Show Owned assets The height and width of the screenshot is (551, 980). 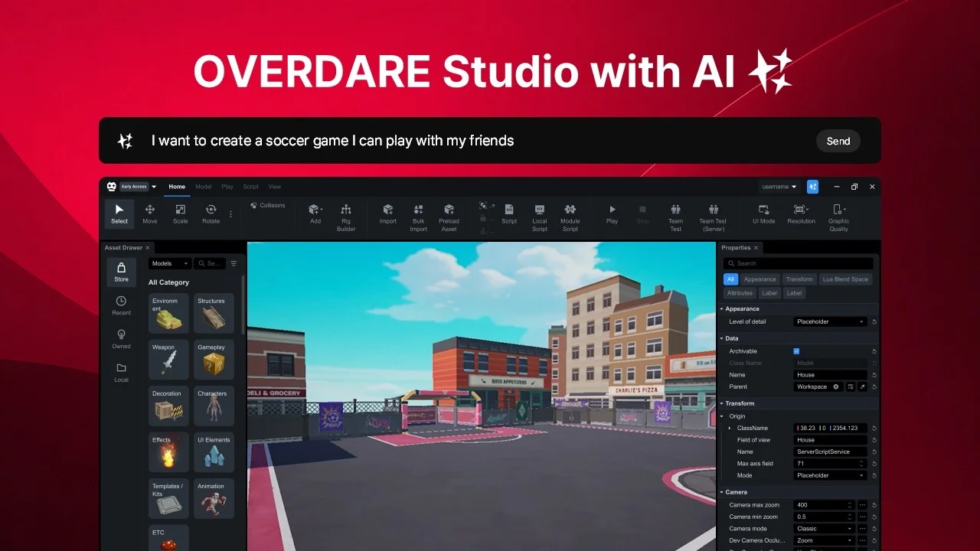click(121, 339)
